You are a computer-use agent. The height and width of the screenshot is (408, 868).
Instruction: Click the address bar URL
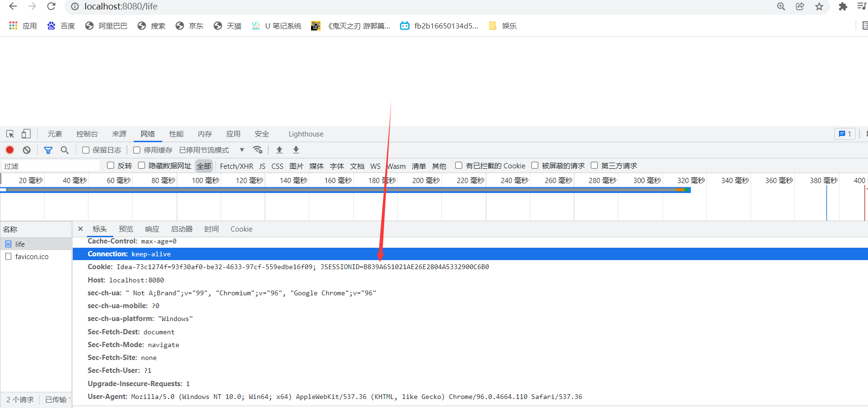[x=121, y=6]
